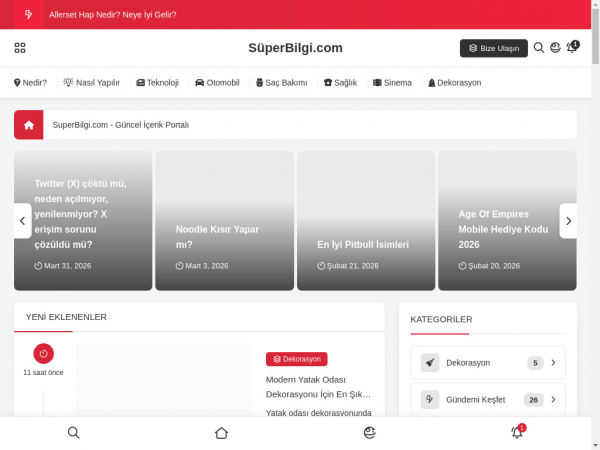600x450 pixels.
Task: Click the search icon in top header
Action: (539, 48)
